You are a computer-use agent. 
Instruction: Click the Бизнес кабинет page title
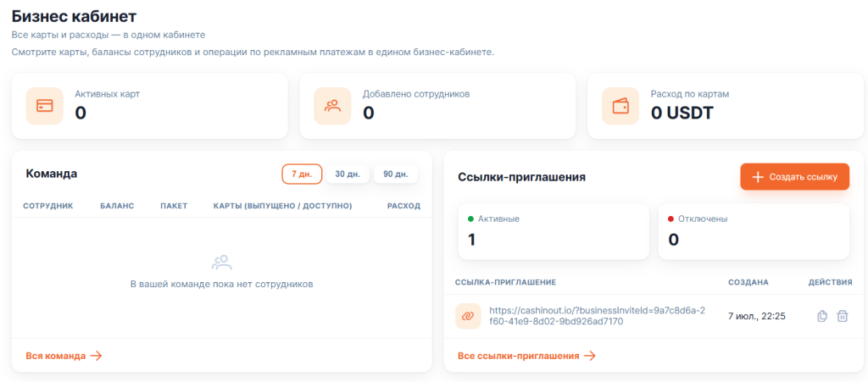[74, 17]
